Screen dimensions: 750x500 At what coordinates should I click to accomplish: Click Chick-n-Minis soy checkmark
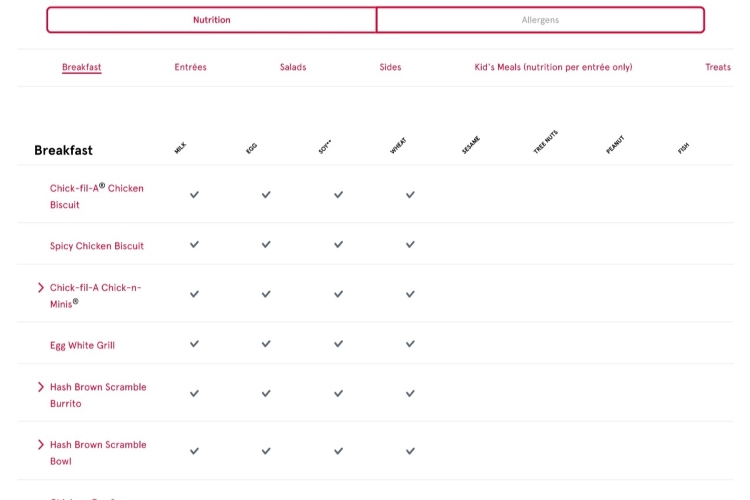[338, 294]
